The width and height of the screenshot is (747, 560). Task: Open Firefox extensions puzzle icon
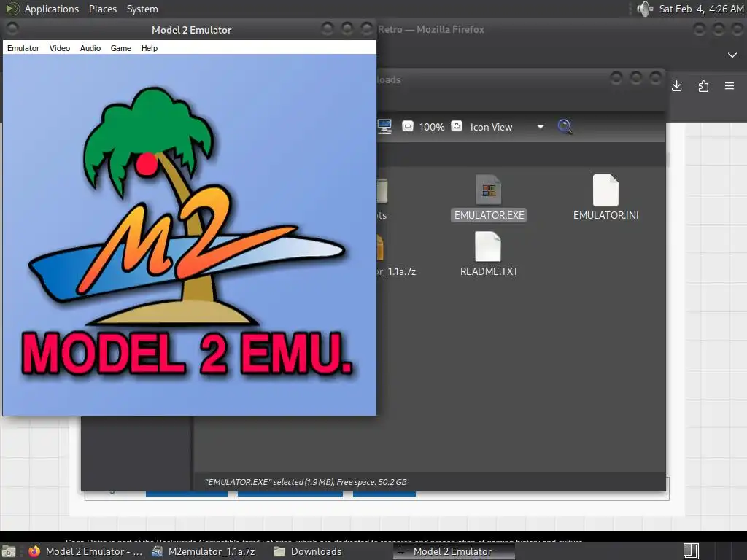click(703, 86)
